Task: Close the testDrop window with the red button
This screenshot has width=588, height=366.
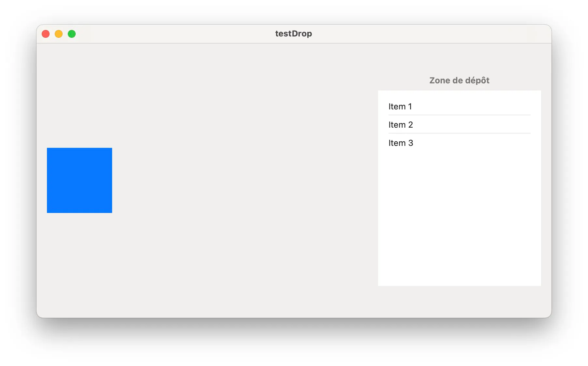Action: pos(46,34)
